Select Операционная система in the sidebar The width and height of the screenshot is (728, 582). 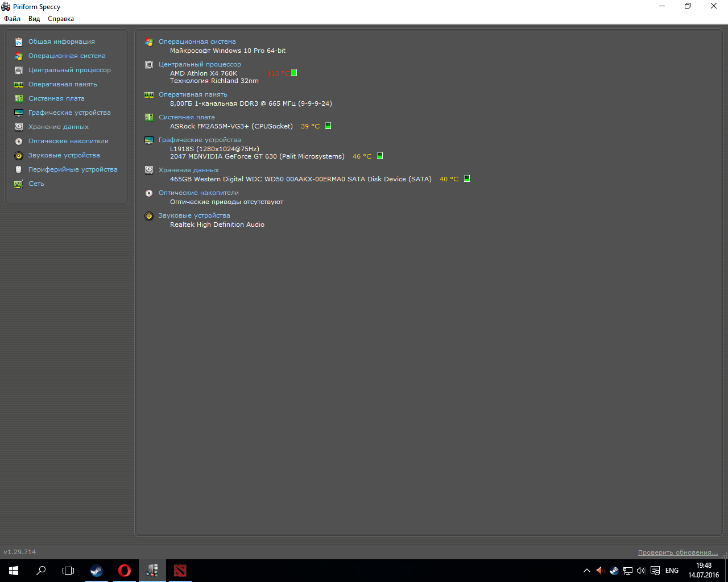[67, 56]
